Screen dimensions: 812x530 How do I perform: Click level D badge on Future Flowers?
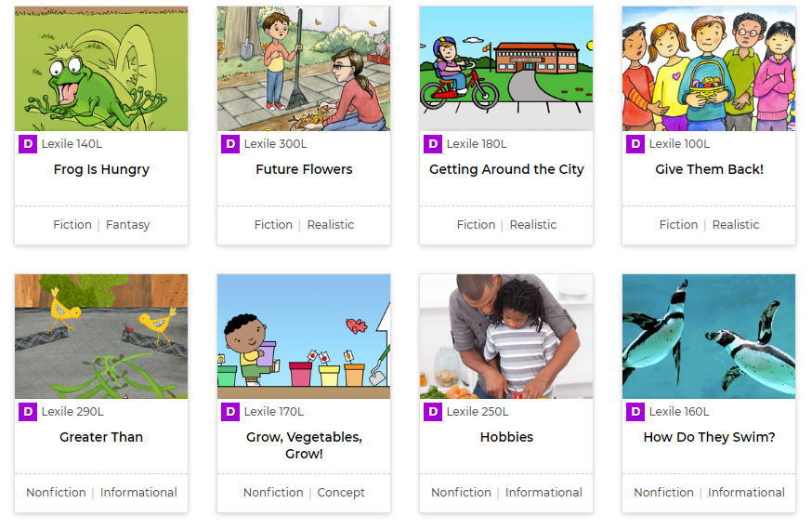[230, 144]
